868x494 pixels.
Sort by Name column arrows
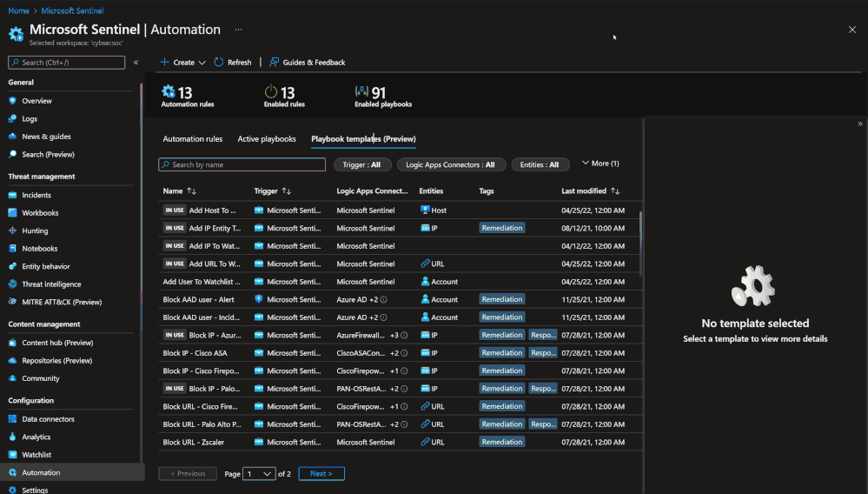tap(191, 191)
